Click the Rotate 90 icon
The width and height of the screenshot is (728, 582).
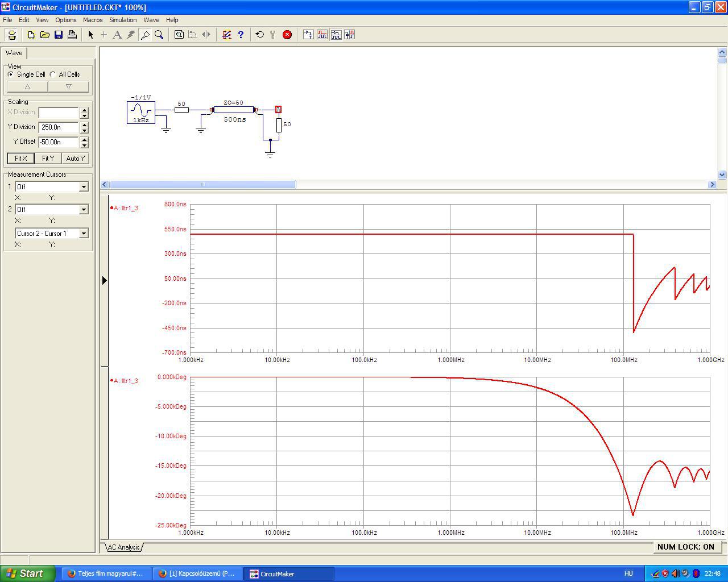click(193, 35)
